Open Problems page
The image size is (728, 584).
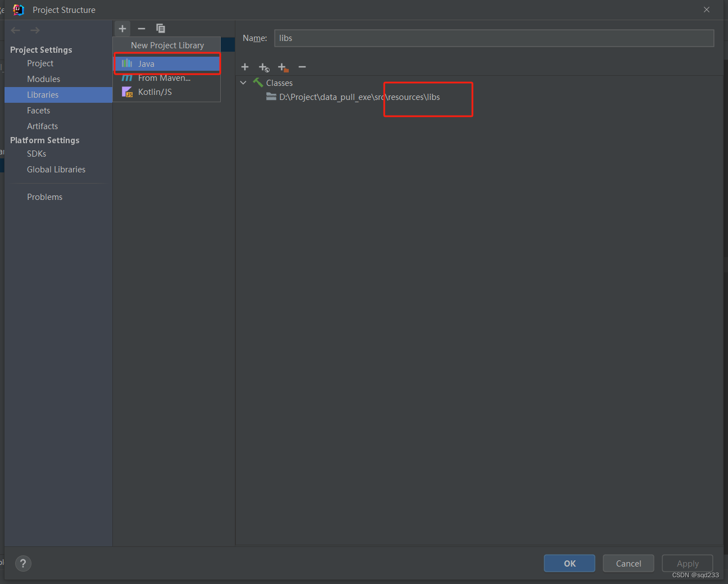45,197
